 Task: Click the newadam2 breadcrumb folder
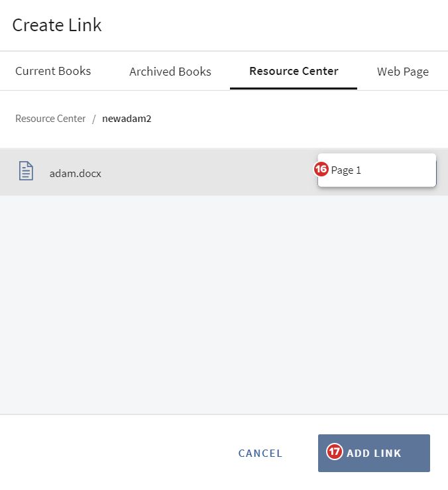127,119
